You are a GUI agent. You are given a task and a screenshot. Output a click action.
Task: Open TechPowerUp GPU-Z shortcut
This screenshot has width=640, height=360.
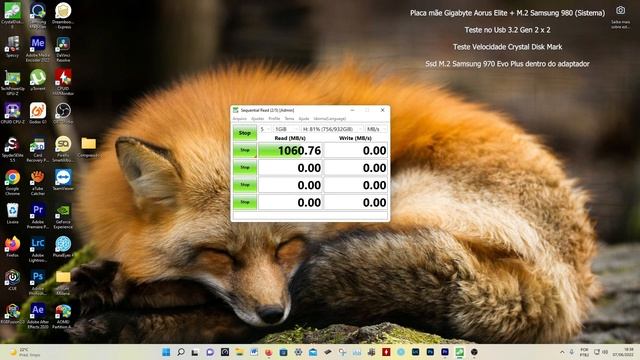[13, 82]
